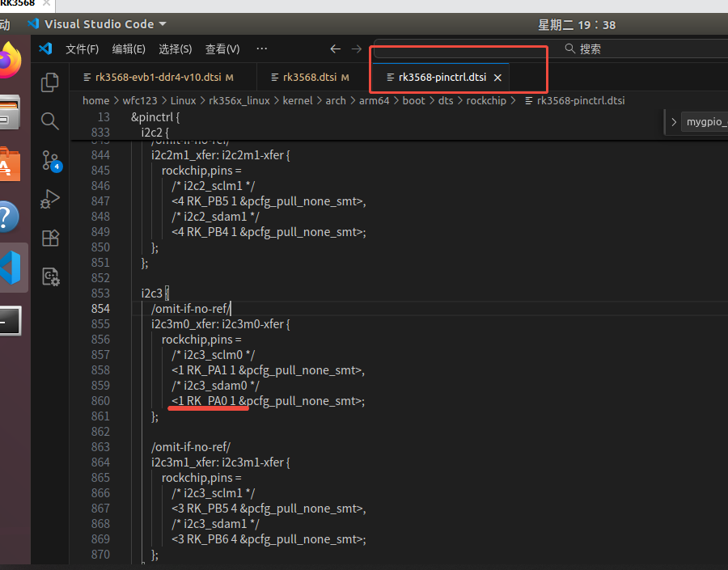Click 'dts' breadcrumb segment
Image resolution: width=728 pixels, height=570 pixels.
(x=445, y=101)
